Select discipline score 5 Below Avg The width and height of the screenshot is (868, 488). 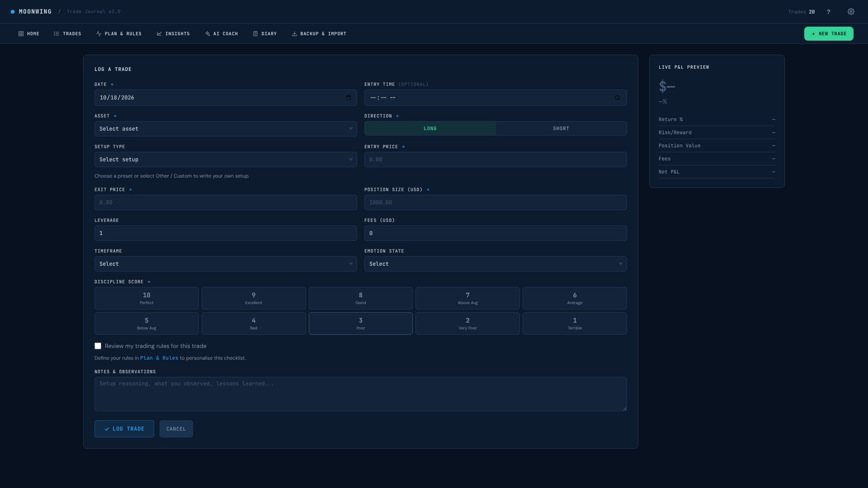pos(146,324)
